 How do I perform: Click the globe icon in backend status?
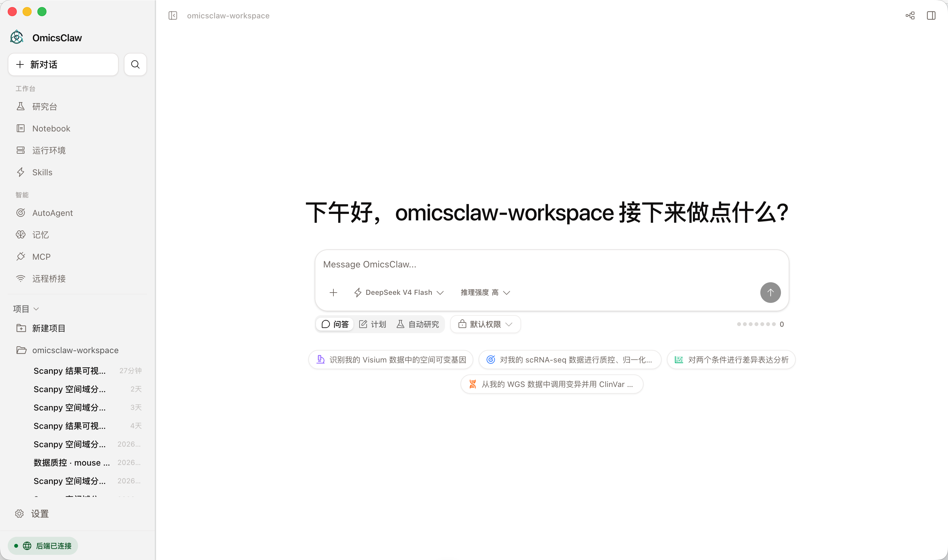27,546
